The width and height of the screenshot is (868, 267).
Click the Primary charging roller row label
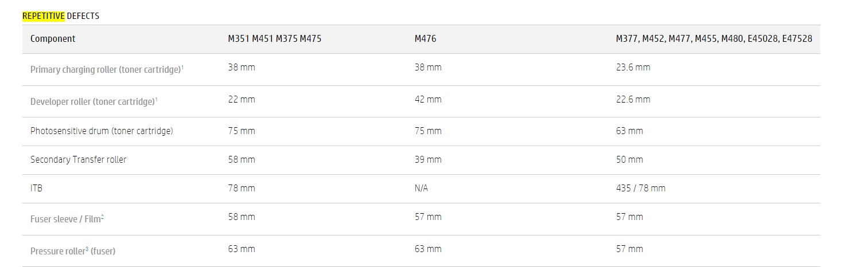(x=107, y=69)
